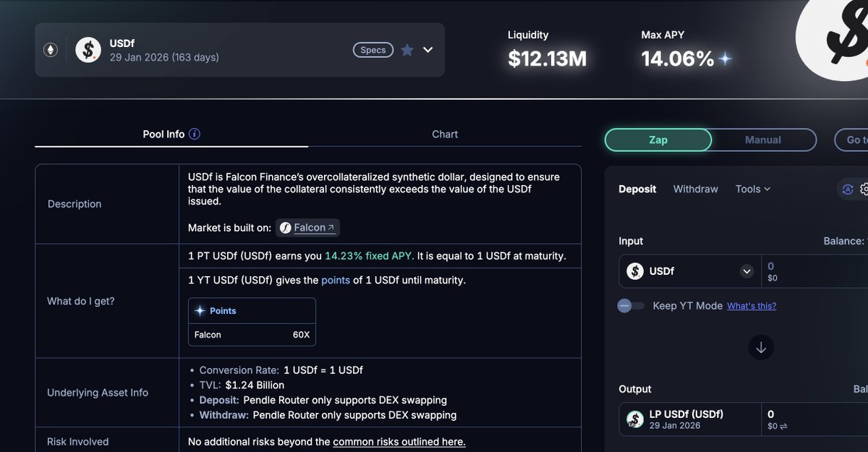Image resolution: width=868 pixels, height=452 pixels.
Task: Open the USDf input token dropdown
Action: coord(690,271)
